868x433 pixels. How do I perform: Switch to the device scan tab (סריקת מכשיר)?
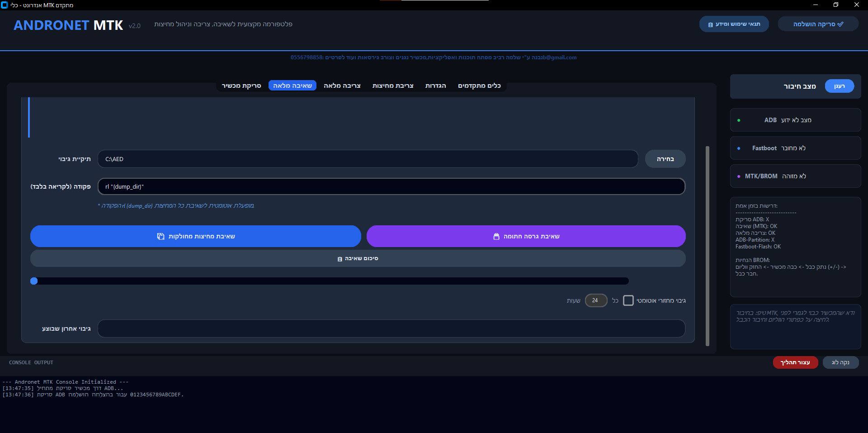(x=241, y=86)
